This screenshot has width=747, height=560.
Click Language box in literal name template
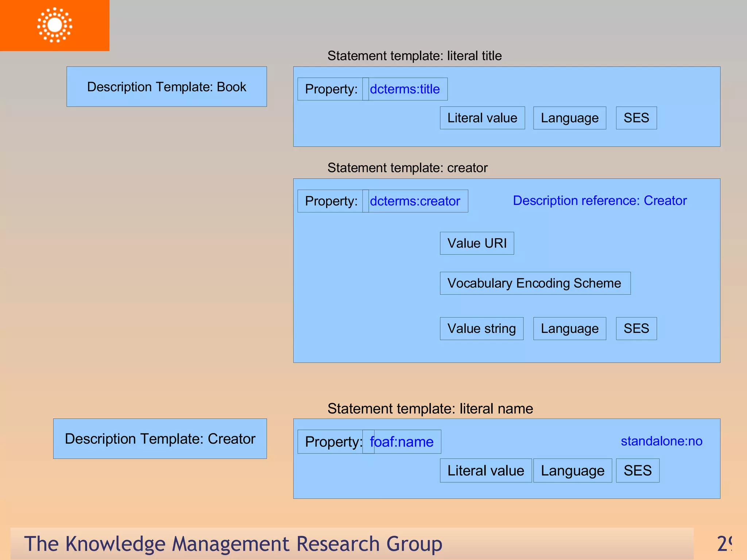click(572, 470)
